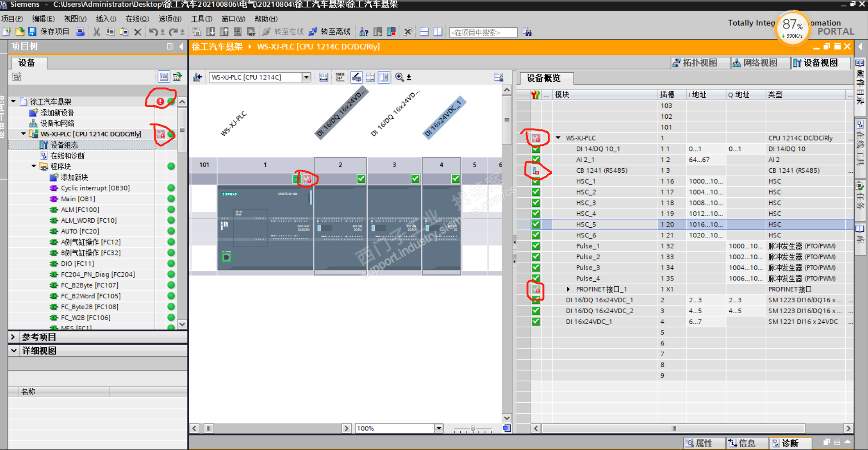The height and width of the screenshot is (450, 868).
Task: Click the project tree scroll down arrow
Action: click(182, 324)
